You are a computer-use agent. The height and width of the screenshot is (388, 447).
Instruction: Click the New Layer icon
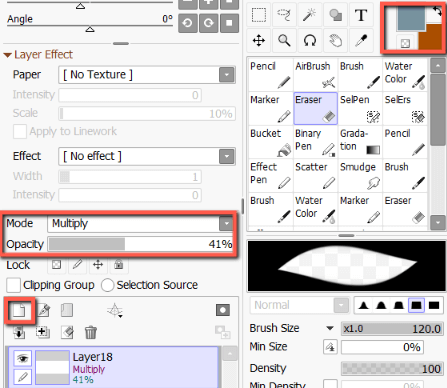(19, 311)
